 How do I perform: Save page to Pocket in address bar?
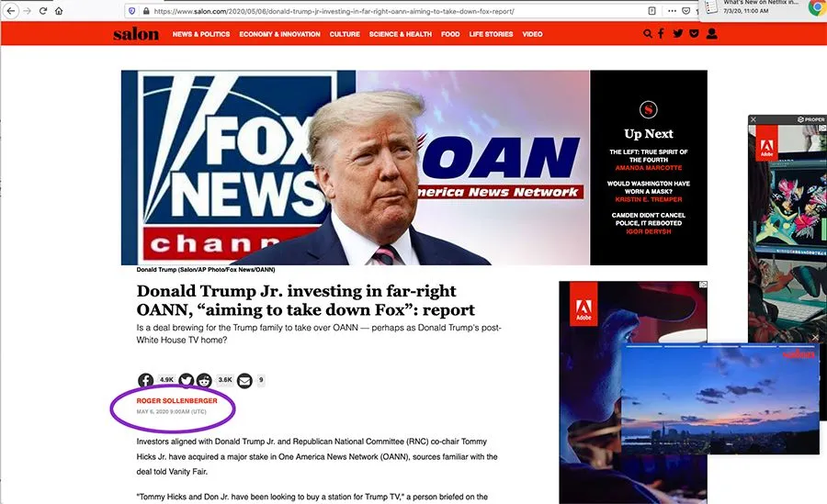[686, 11]
